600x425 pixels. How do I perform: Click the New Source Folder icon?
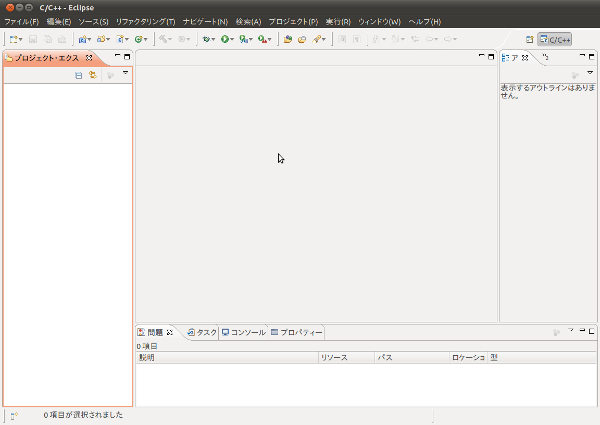(101, 39)
